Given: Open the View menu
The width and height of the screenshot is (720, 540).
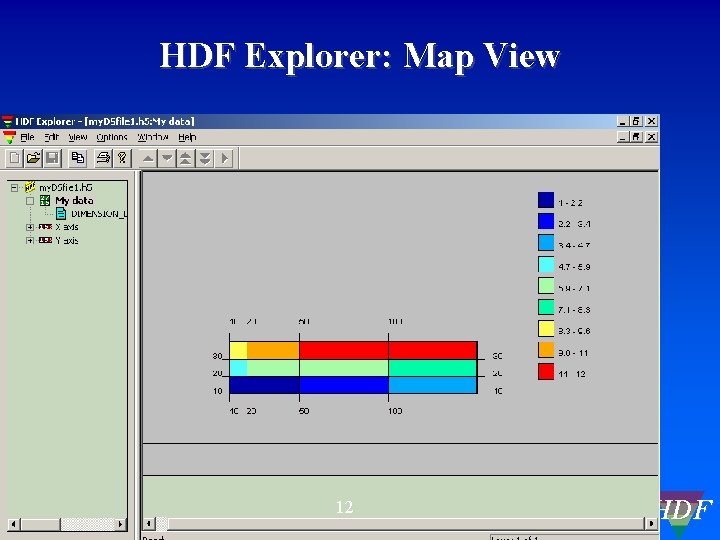Looking at the screenshot, I should [78, 137].
